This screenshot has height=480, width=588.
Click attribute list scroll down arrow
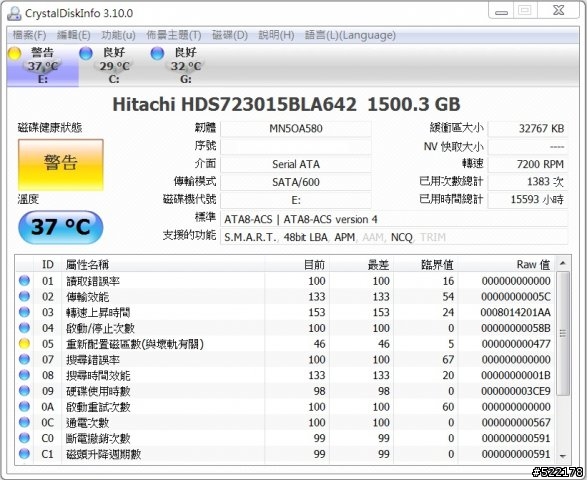(x=562, y=456)
